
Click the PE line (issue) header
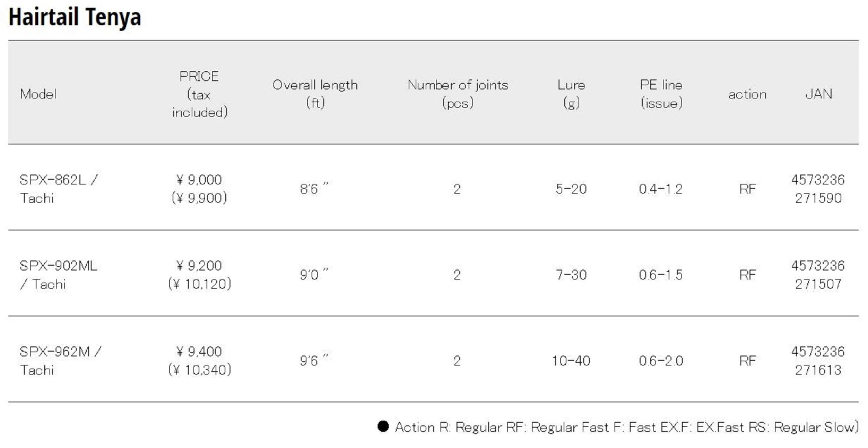[661, 93]
